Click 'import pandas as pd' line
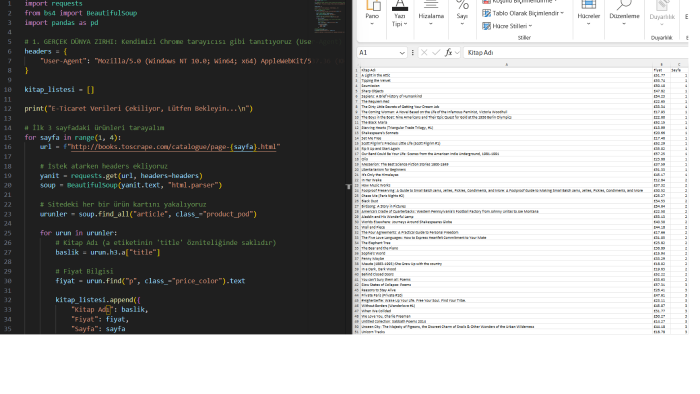Viewport: 700px width, 394px height. coord(61,23)
